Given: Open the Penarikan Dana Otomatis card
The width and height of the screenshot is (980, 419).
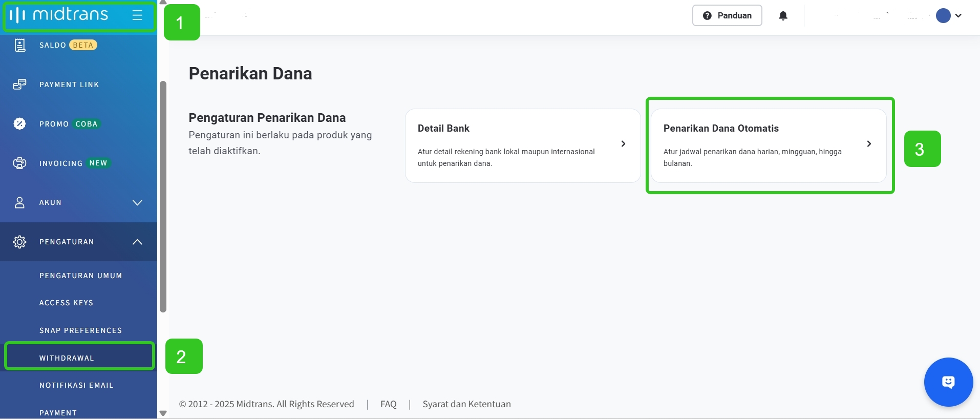Looking at the screenshot, I should [x=768, y=145].
